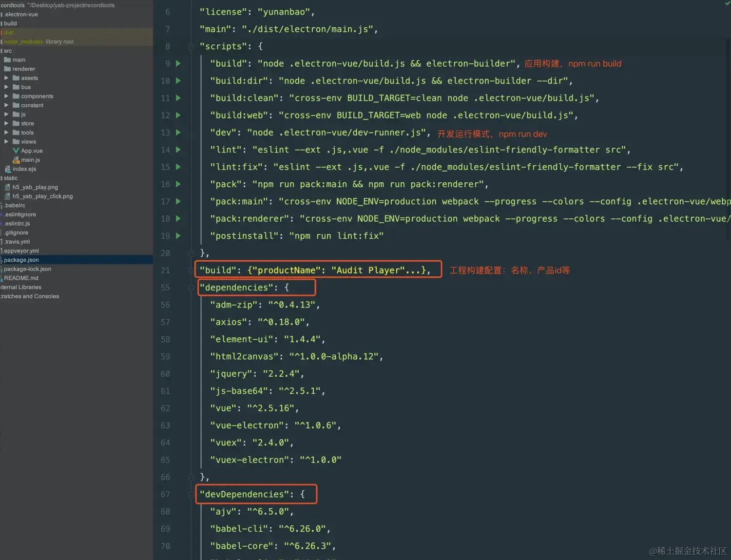Image resolution: width=731 pixels, height=560 pixels.
Task: Fold the "devDependencies" block at line 67
Action: (191, 494)
